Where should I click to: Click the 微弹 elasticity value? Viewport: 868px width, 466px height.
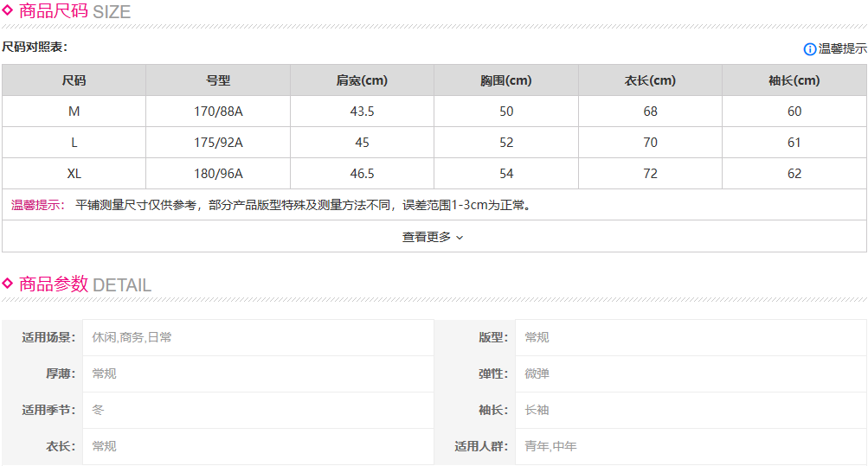tap(537, 374)
